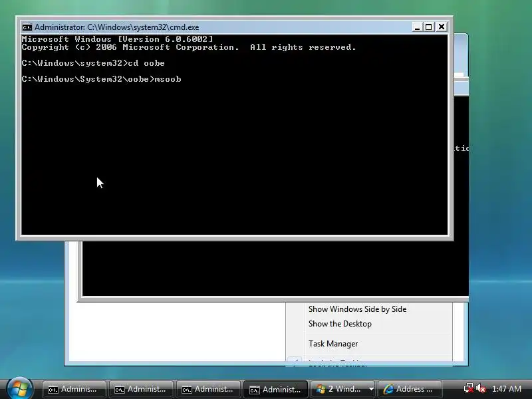Open the third Administrator cmd taskbar button

[208, 389]
